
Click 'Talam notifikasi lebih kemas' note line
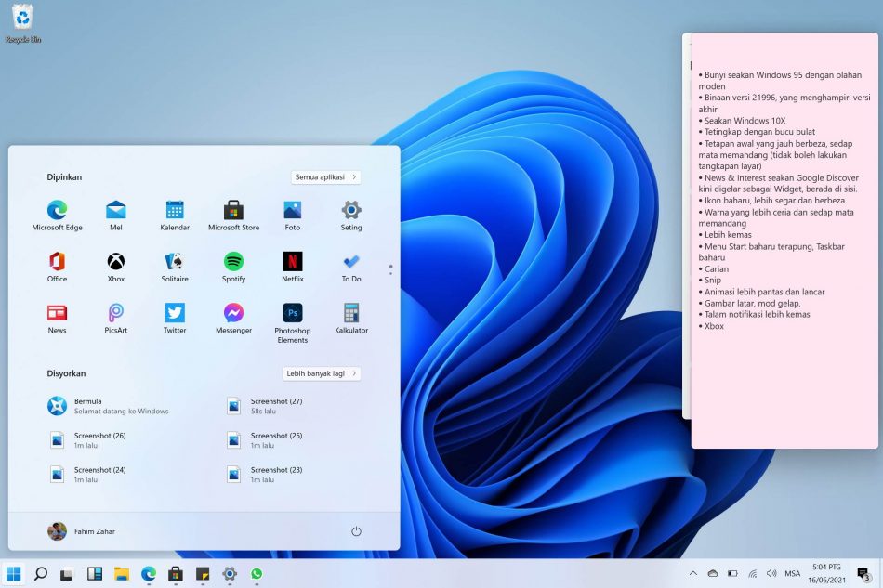(754, 315)
